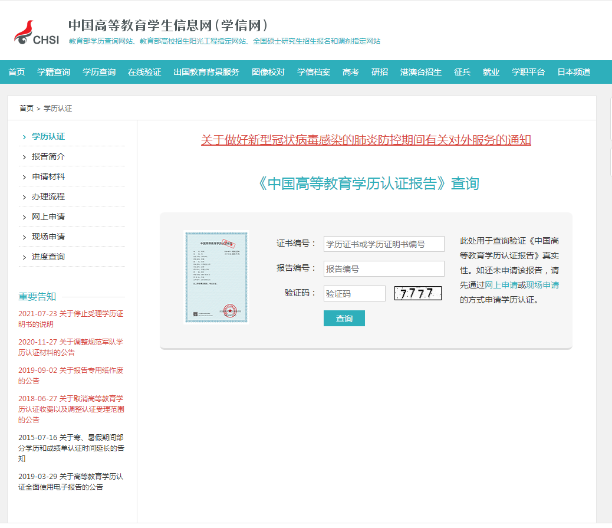Open the 学籍查询 nav menu item
This screenshot has width=612, height=528.
[54, 72]
